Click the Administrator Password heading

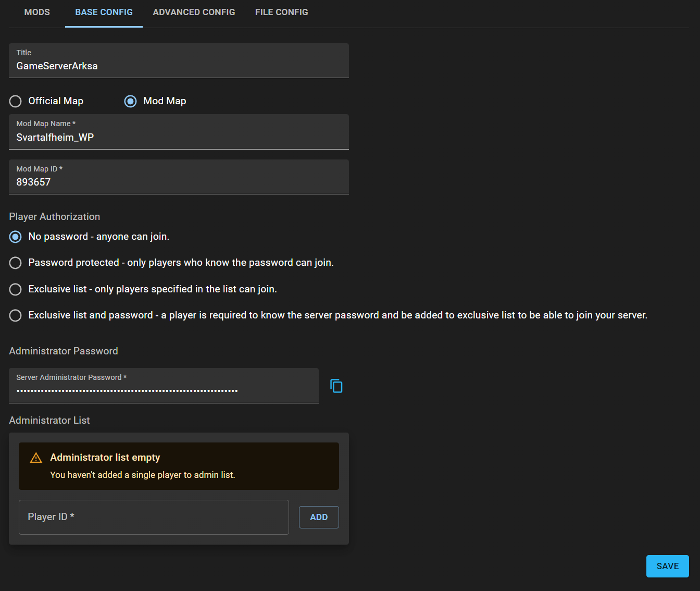pos(64,351)
